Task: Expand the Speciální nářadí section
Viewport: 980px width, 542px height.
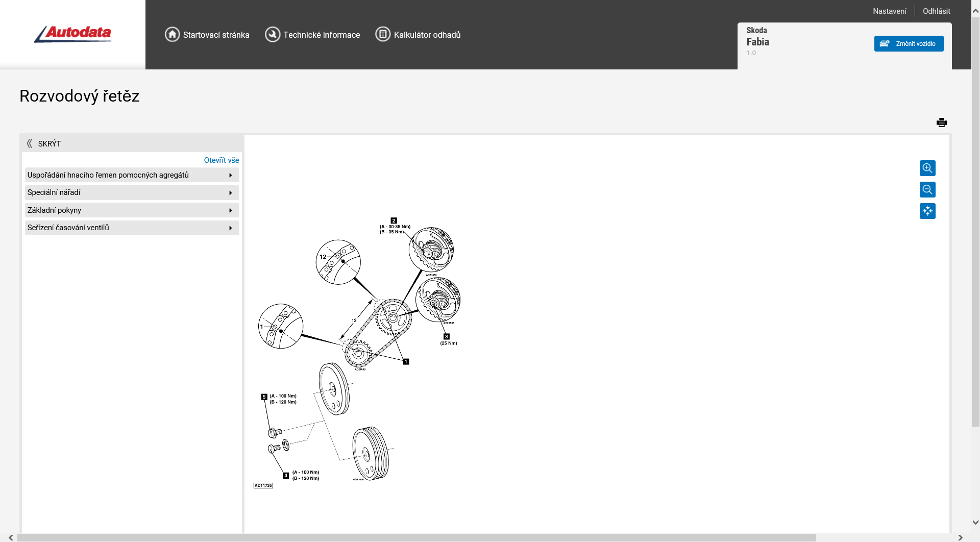Action: pyautogui.click(x=132, y=193)
